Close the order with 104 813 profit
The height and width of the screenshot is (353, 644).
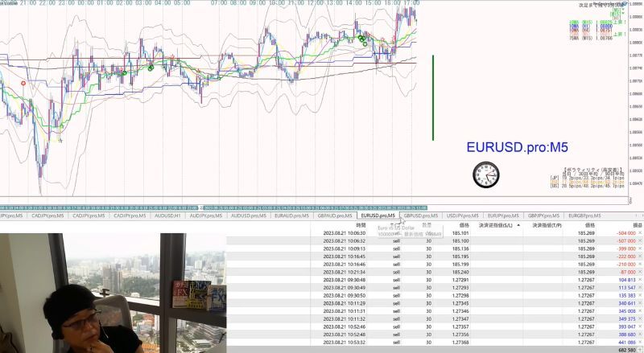(x=640, y=280)
